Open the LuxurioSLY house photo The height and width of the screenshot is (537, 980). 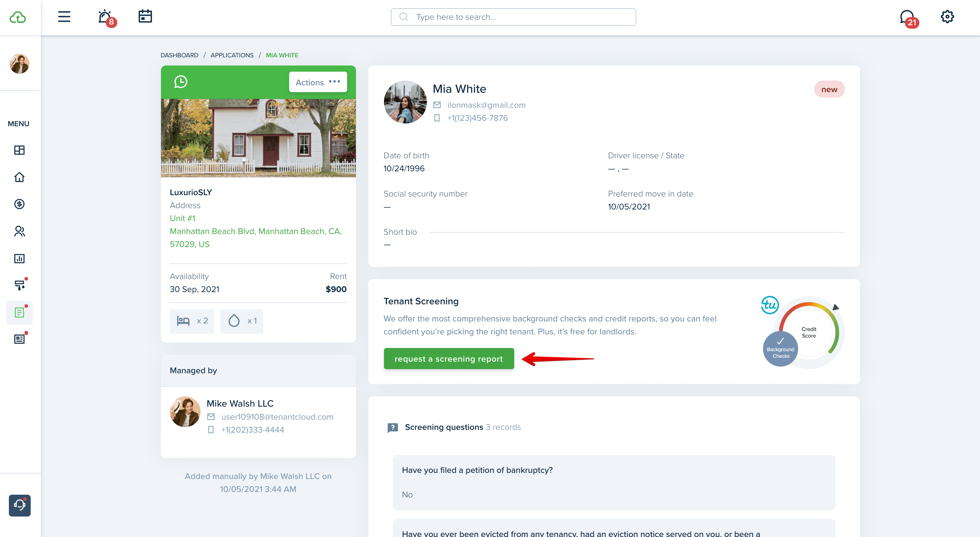258,138
